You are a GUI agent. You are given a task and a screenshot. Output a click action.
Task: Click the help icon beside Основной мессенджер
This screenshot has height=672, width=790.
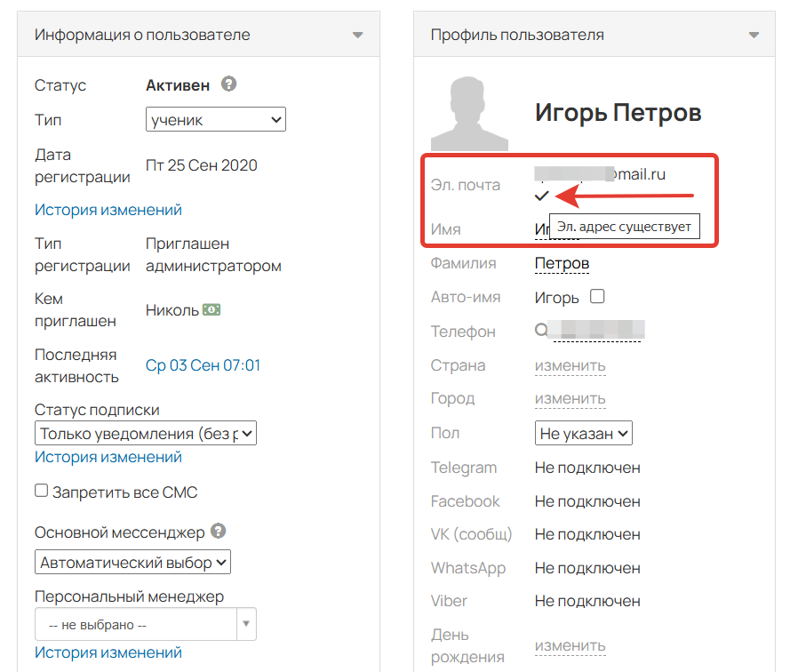[x=218, y=532]
